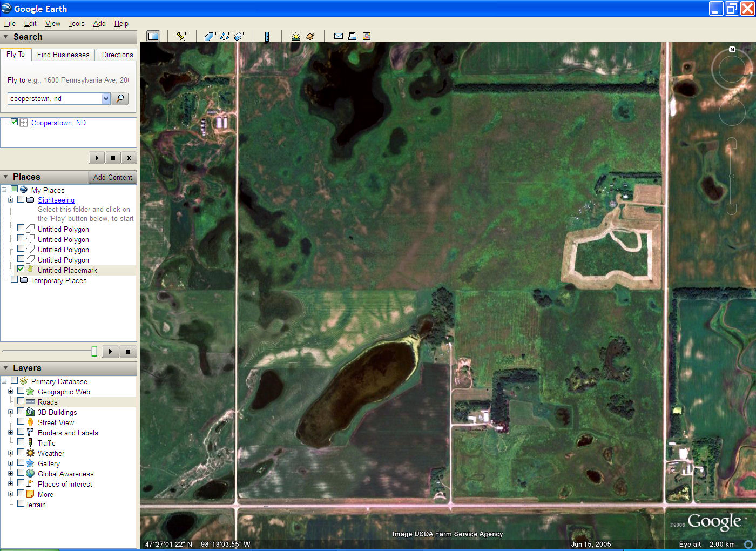
Task: Open the Fly To search history dropdown
Action: point(106,98)
